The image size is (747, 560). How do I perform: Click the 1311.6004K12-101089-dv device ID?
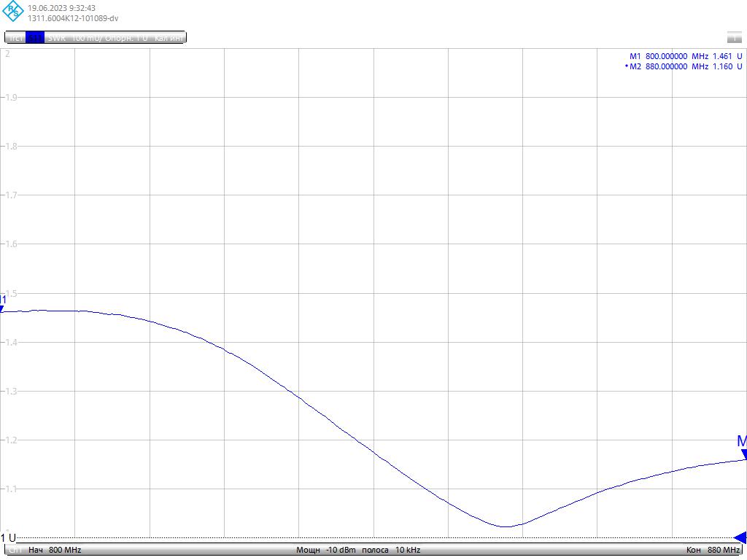(x=73, y=18)
